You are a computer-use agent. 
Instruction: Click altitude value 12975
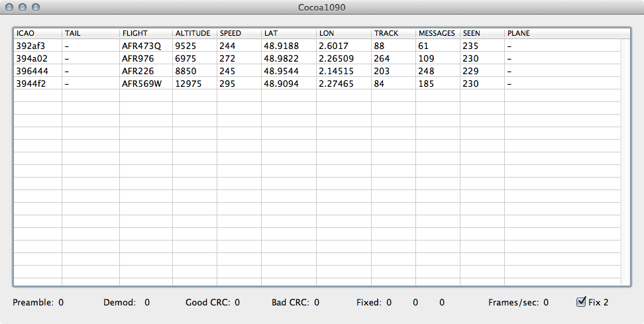click(188, 83)
